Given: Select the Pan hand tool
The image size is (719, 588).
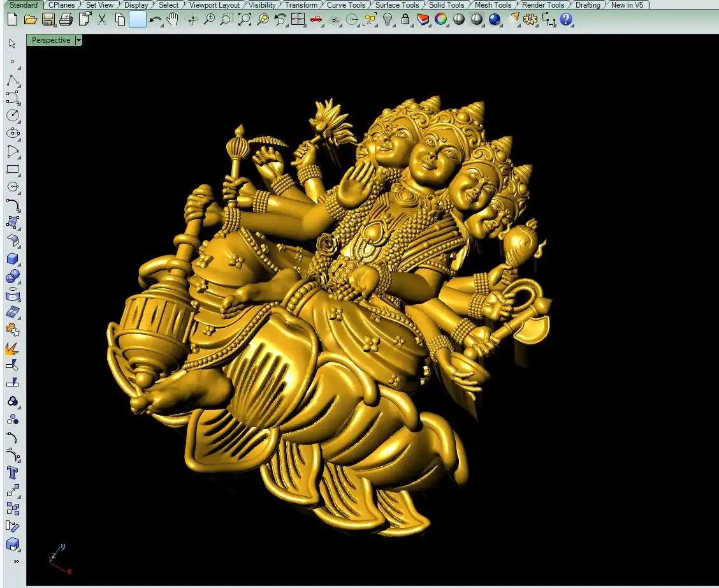Looking at the screenshot, I should (x=173, y=19).
